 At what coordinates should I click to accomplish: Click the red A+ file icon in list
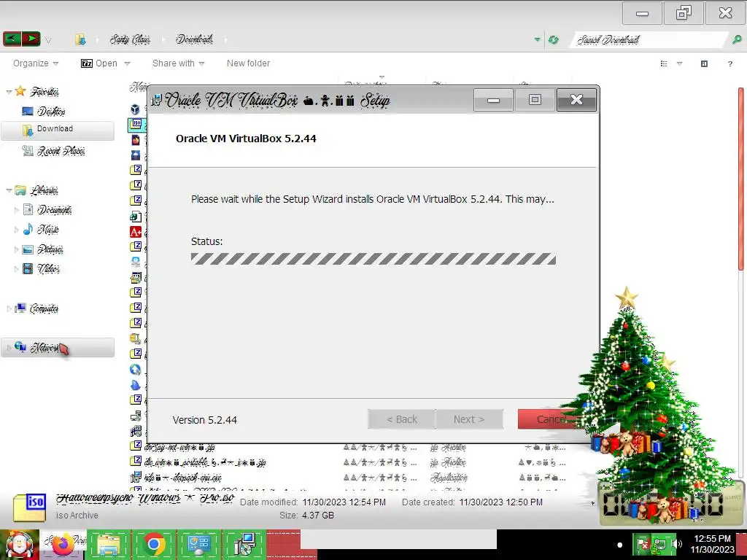click(135, 231)
